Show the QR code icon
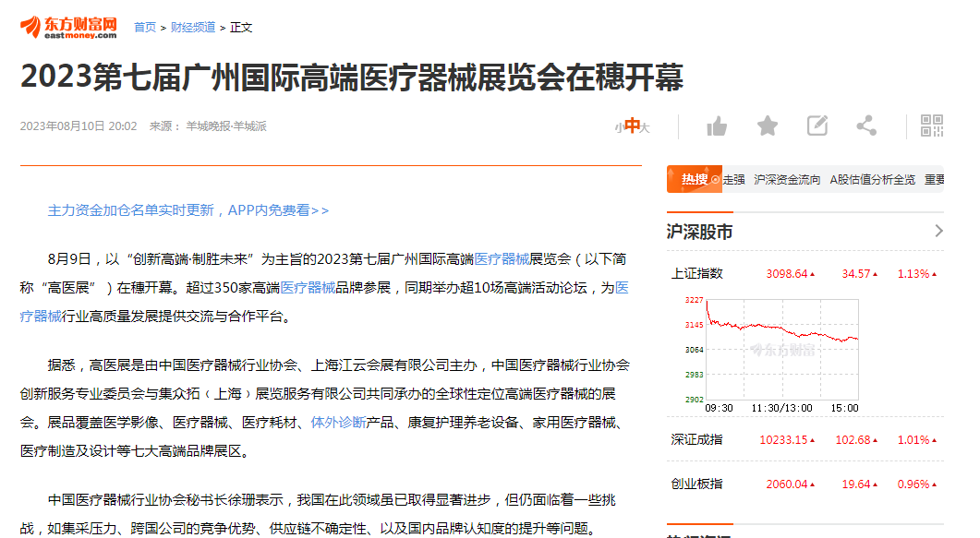The image size is (980, 538). point(931,126)
